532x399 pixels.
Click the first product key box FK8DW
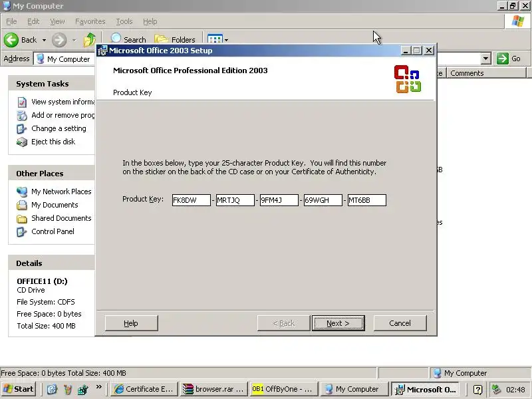(191, 200)
